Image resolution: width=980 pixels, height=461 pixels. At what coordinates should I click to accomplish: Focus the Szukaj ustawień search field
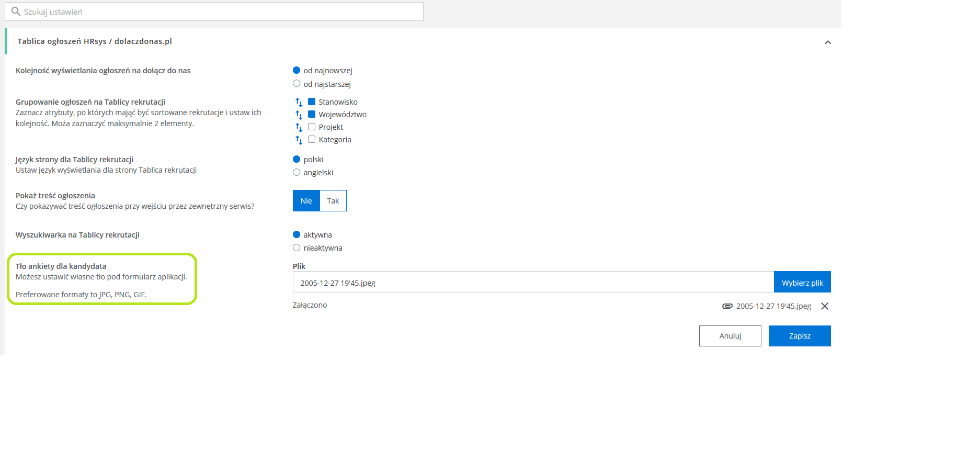click(x=214, y=12)
